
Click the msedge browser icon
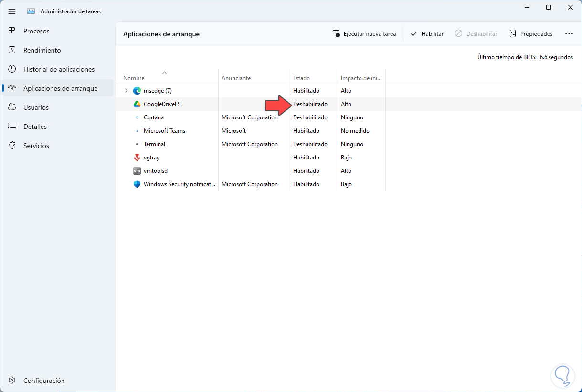click(137, 91)
